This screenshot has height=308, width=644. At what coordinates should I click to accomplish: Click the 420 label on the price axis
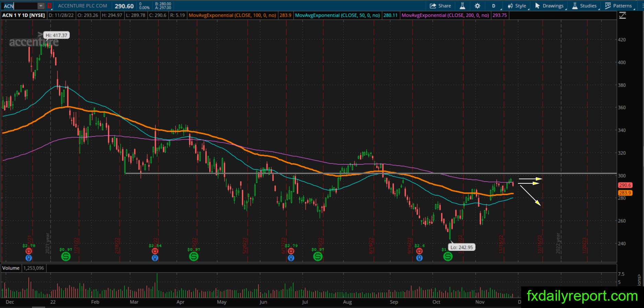pyautogui.click(x=622, y=39)
